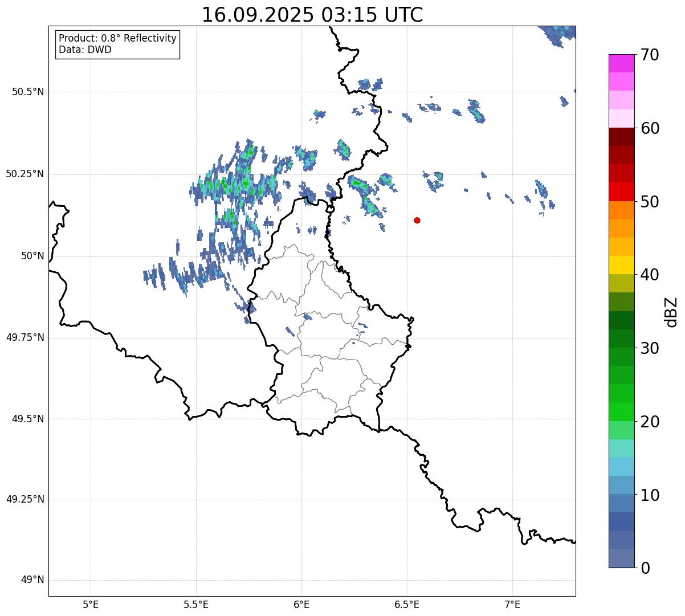
Task: Select the 49.5°N latitude label
Action: [28, 419]
